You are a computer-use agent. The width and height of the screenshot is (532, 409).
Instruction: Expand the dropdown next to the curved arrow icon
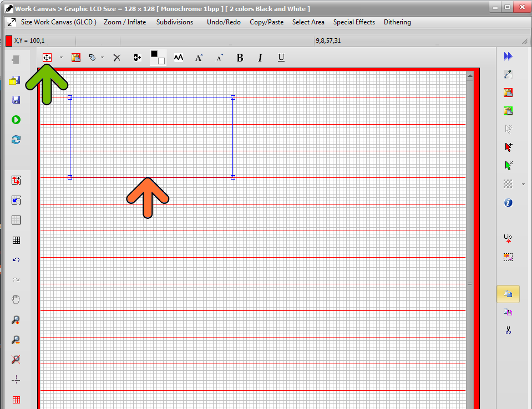coord(102,58)
